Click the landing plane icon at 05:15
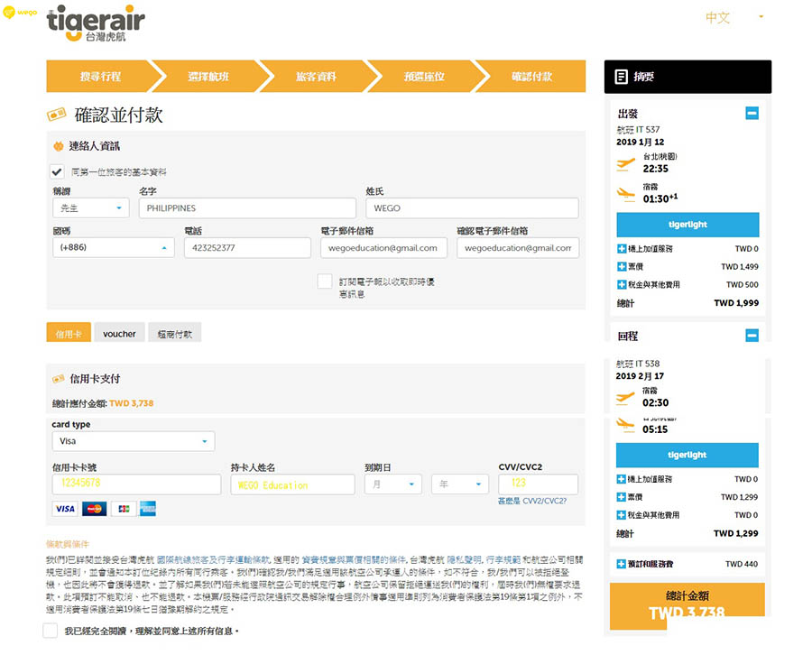 tap(625, 425)
